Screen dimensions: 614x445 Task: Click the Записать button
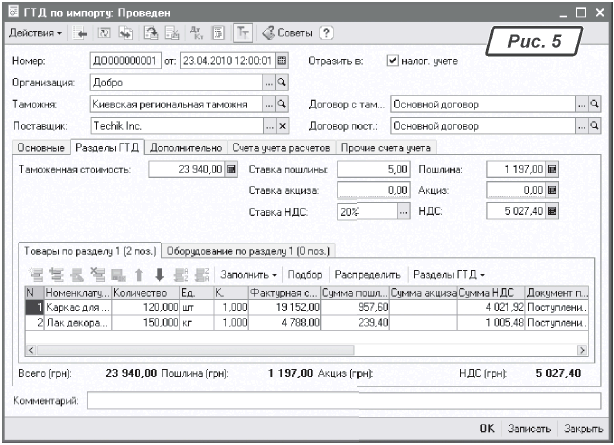click(x=529, y=428)
